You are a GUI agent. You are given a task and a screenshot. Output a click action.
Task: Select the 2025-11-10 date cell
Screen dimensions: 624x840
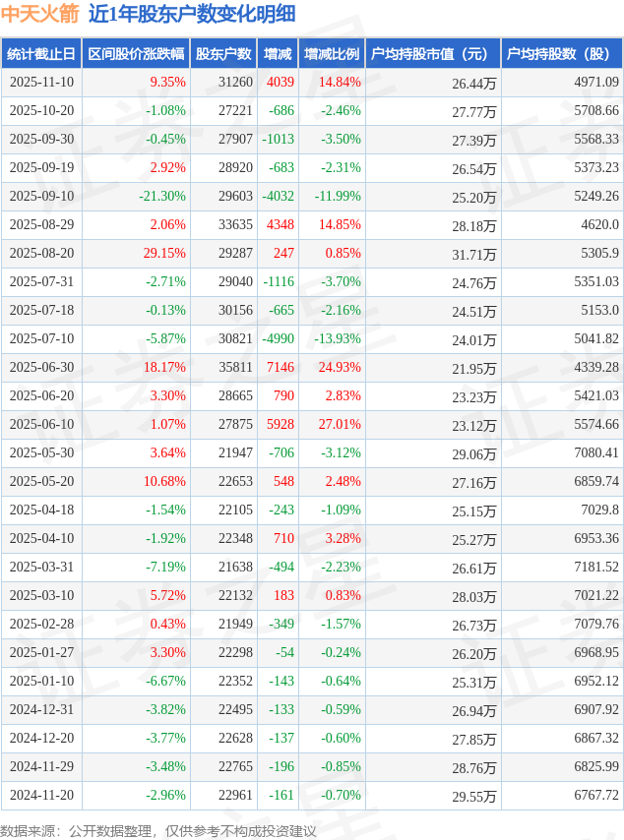41,83
